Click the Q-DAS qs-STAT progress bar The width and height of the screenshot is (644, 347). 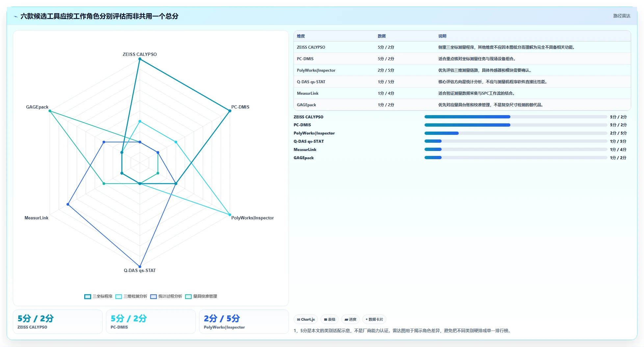point(516,141)
